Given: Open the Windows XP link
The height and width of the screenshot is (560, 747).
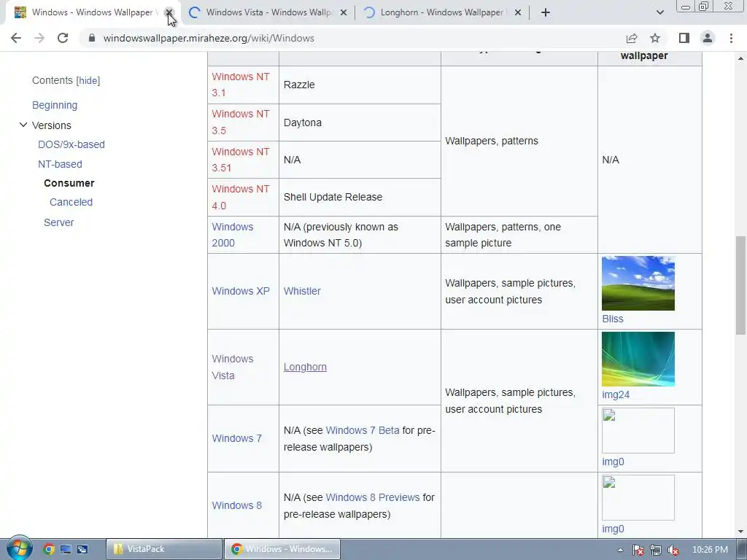Looking at the screenshot, I should click(241, 291).
